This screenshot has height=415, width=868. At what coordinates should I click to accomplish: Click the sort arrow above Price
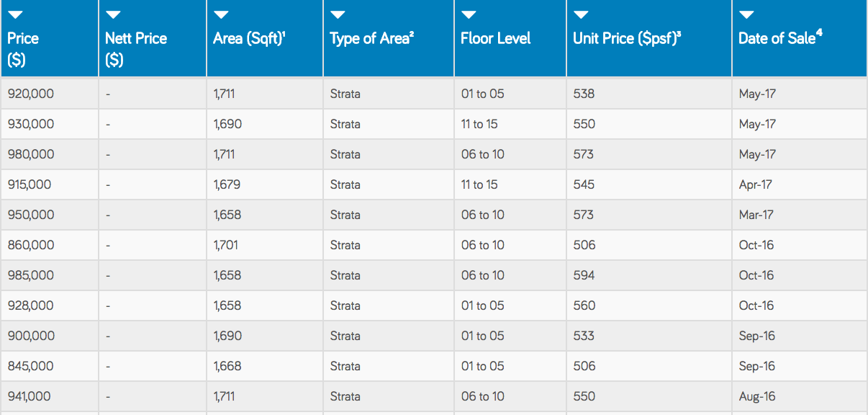point(15,15)
